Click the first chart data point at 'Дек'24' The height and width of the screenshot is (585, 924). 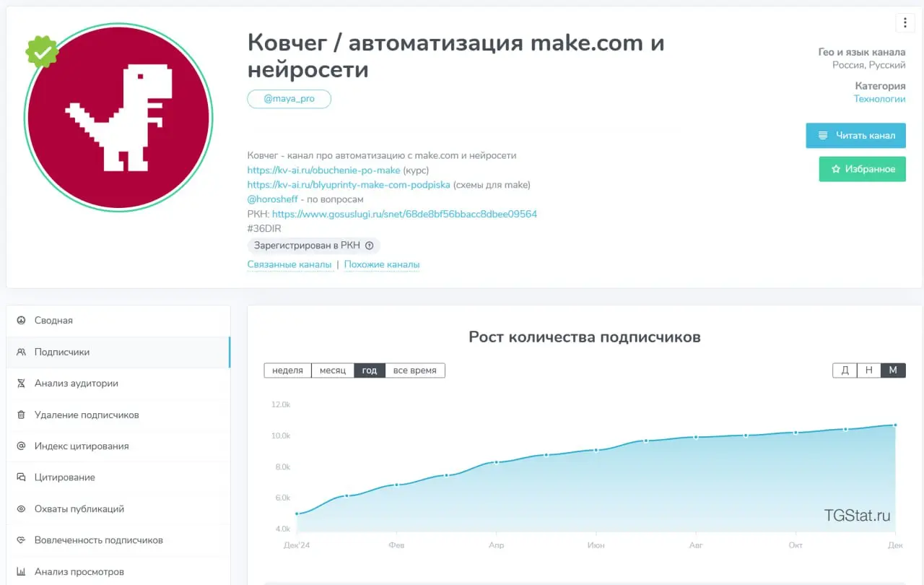point(297,513)
